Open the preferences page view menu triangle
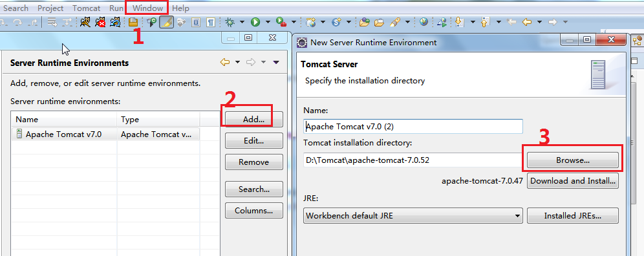Viewport: 644px width, 256px height. click(x=276, y=62)
